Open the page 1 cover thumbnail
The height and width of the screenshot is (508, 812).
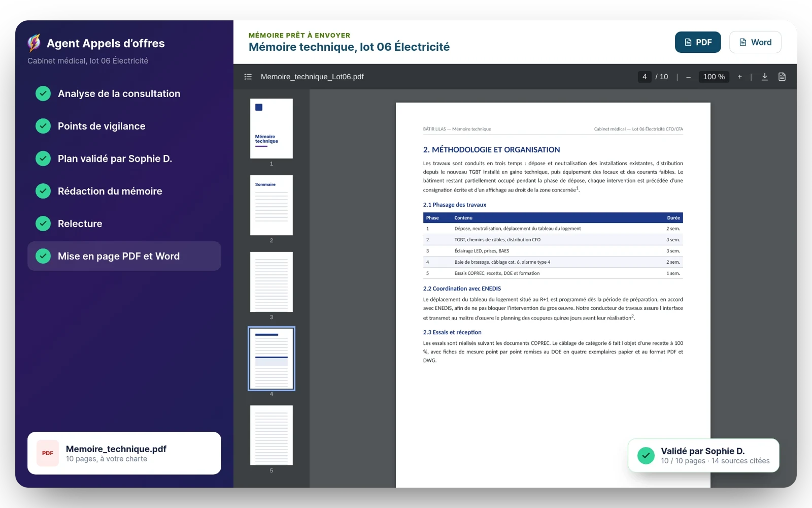tap(272, 129)
